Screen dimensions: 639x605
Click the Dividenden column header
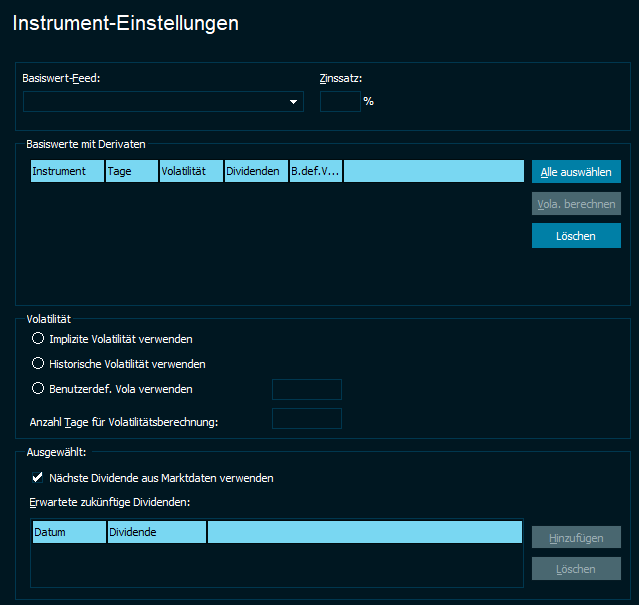coord(256,172)
